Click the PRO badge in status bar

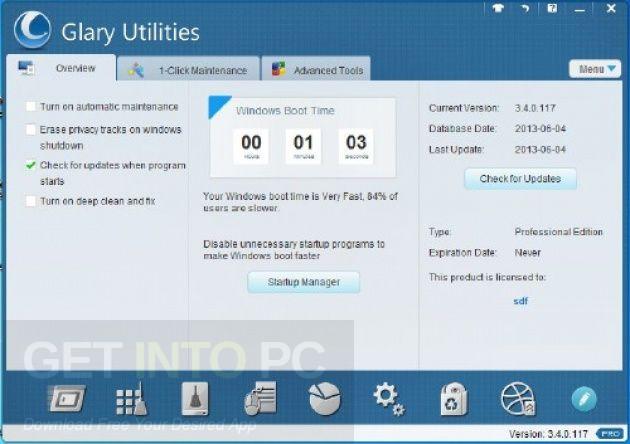[x=610, y=434]
